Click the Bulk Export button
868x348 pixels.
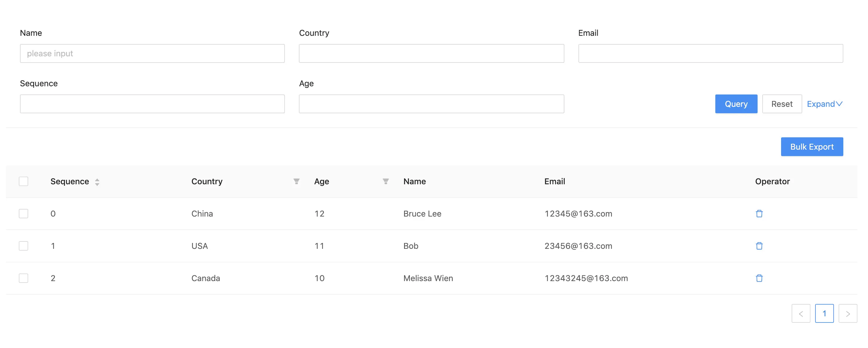pyautogui.click(x=812, y=147)
